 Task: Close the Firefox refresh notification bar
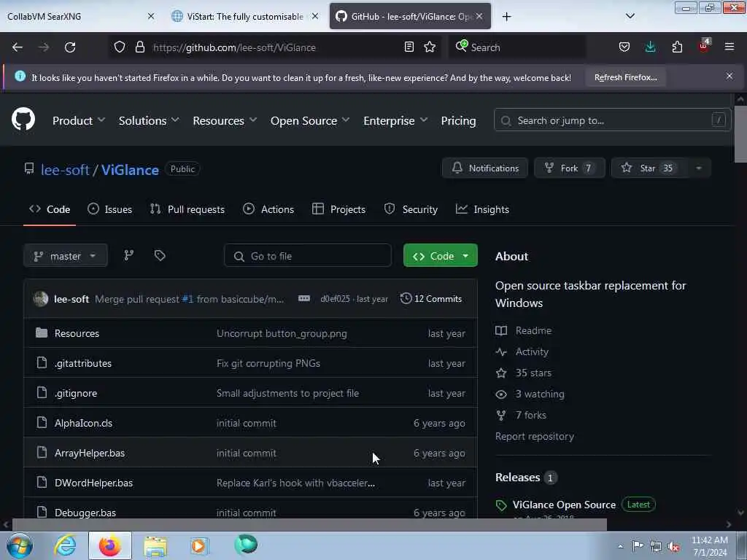tap(729, 76)
